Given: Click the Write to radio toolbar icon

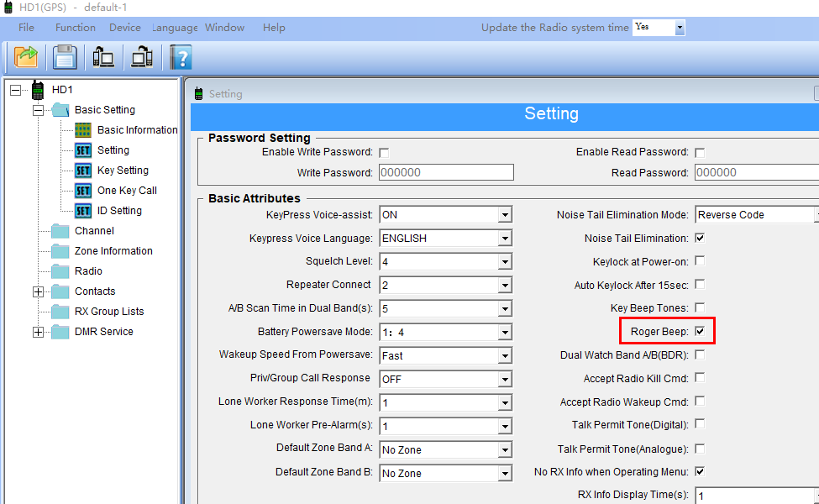Looking at the screenshot, I should (142, 57).
